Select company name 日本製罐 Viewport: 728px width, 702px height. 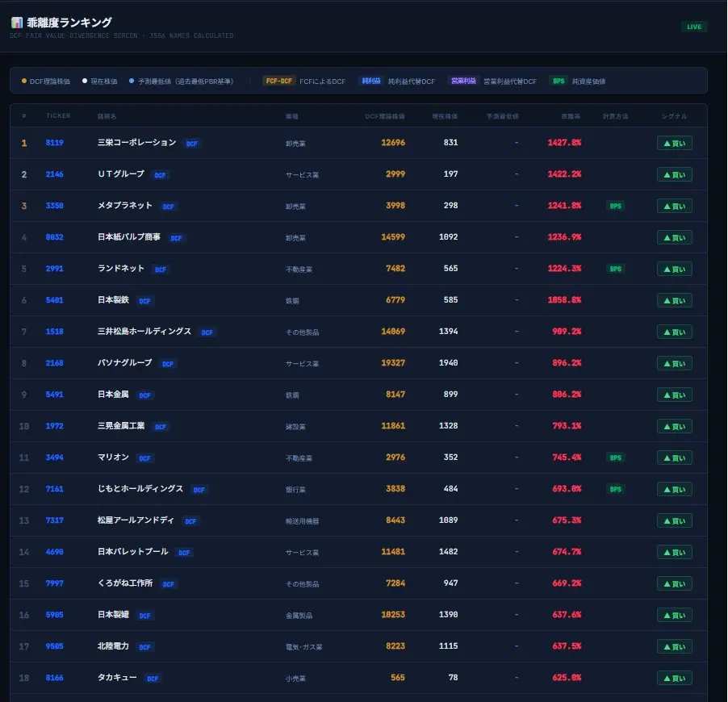coord(113,614)
